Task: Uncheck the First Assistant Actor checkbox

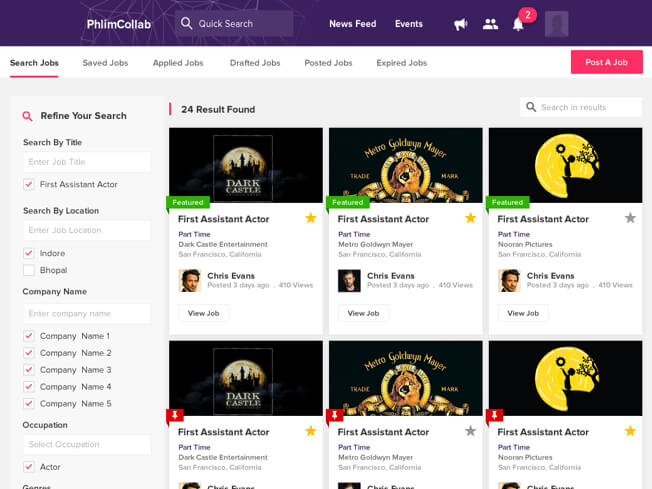Action: click(x=29, y=184)
